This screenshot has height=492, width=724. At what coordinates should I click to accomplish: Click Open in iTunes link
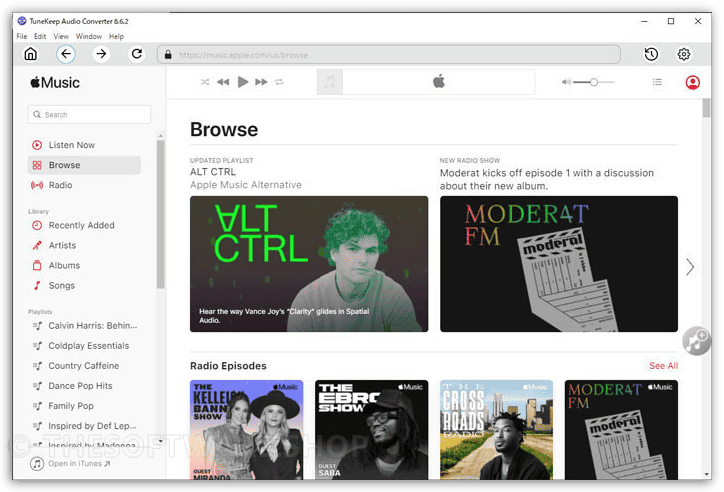tap(70, 463)
